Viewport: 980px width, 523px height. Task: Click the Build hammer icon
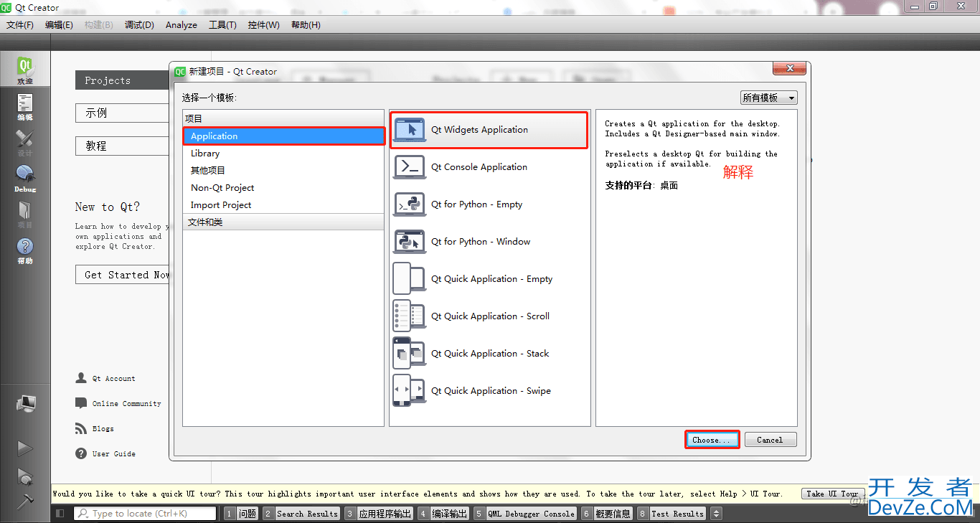tap(25, 501)
